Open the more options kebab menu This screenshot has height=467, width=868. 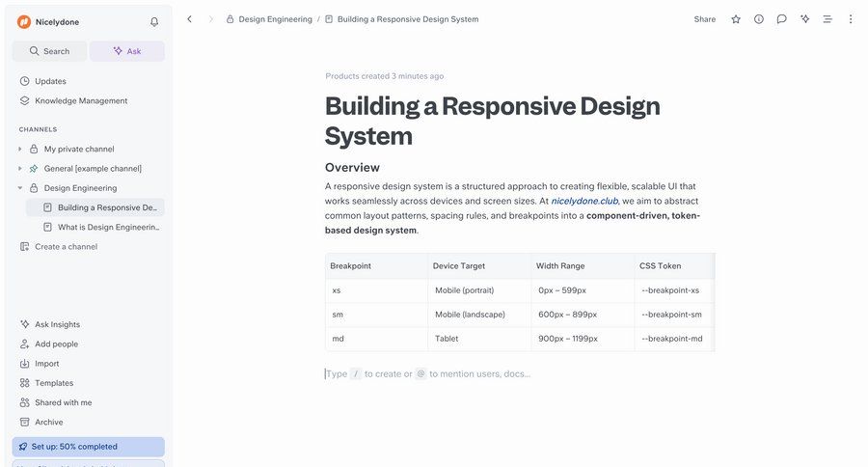point(850,19)
